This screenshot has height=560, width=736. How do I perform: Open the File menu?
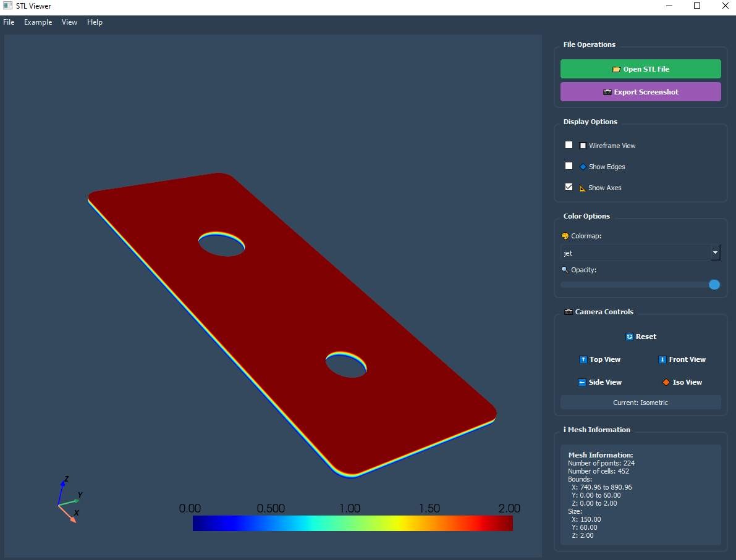click(x=9, y=22)
